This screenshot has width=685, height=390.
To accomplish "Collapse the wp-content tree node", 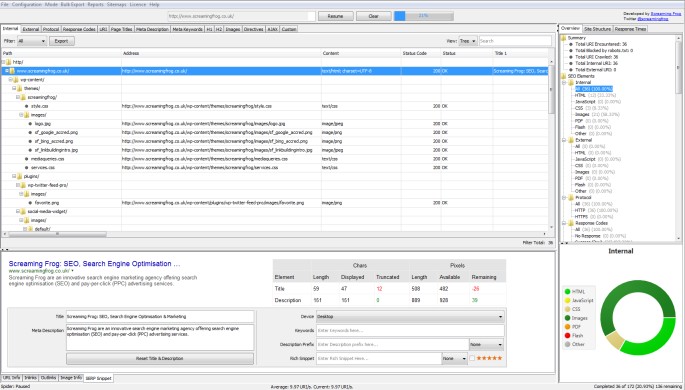I will click(10, 80).
